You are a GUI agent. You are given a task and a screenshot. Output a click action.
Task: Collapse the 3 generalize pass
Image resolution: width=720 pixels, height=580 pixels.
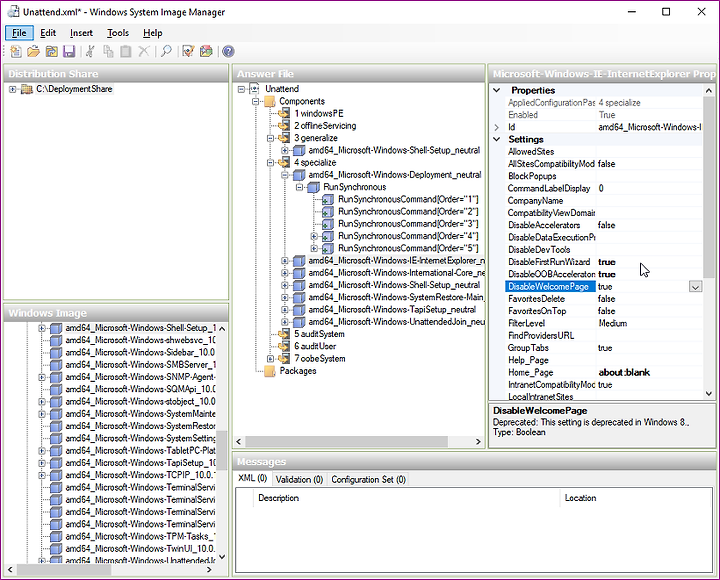point(270,138)
